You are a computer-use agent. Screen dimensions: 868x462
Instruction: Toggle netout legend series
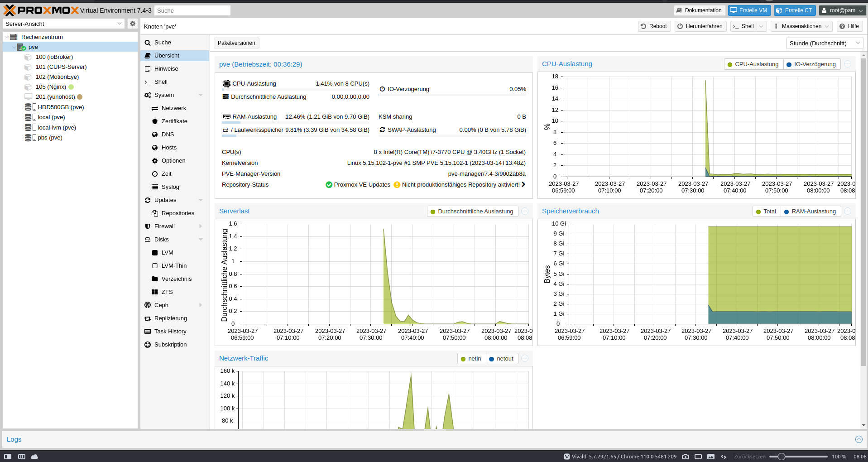click(502, 359)
